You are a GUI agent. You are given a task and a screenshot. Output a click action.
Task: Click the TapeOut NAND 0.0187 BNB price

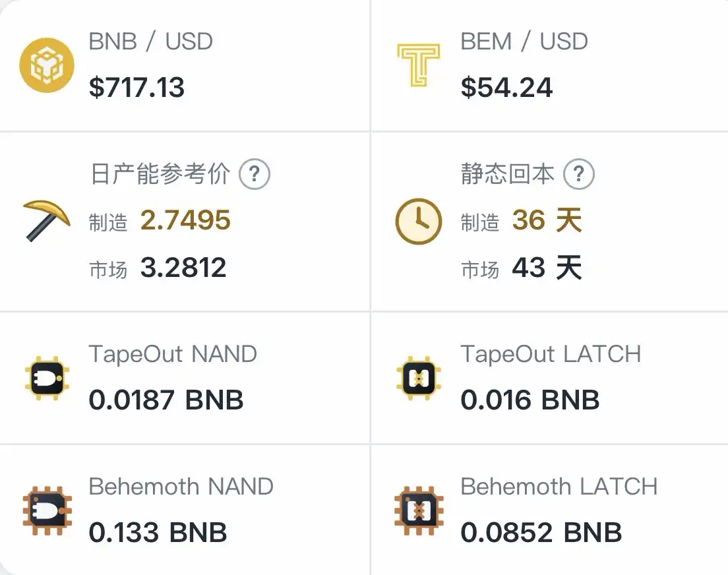click(166, 400)
